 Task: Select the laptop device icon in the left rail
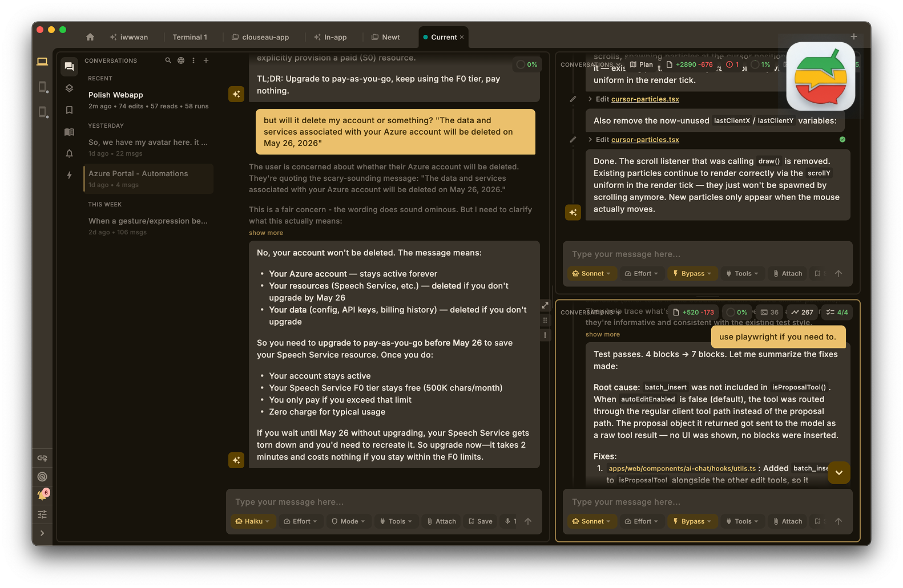(x=42, y=62)
